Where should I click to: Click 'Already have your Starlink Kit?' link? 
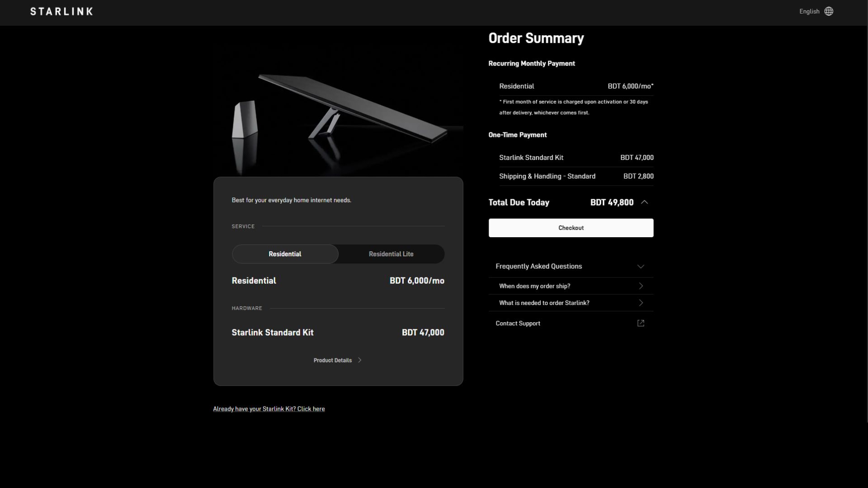click(269, 409)
